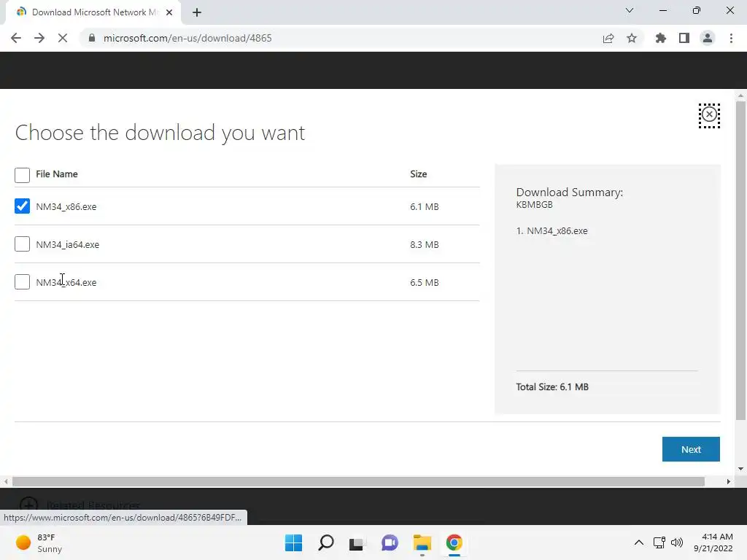Viewport: 747px width, 560px height.
Task: Click the 8.3 MB size value
Action: pos(425,245)
